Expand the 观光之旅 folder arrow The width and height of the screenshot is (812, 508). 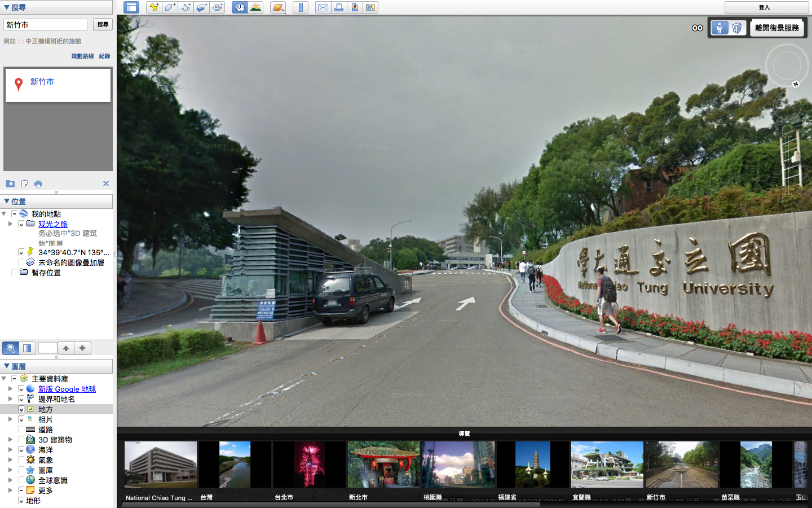10,224
